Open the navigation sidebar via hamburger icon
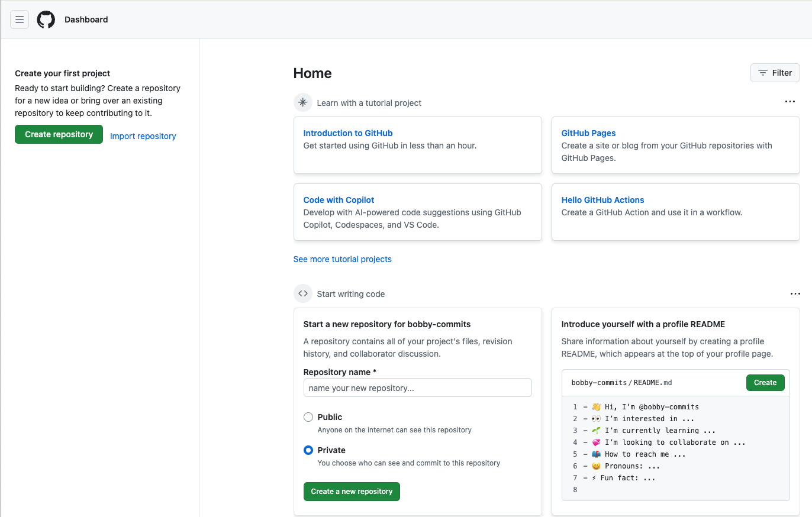Image resolution: width=812 pixels, height=517 pixels. coord(20,20)
